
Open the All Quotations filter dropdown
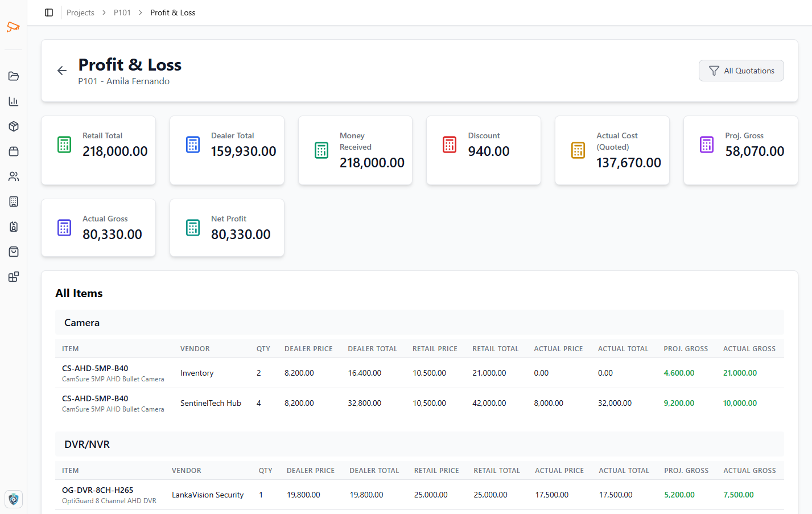[741, 71]
